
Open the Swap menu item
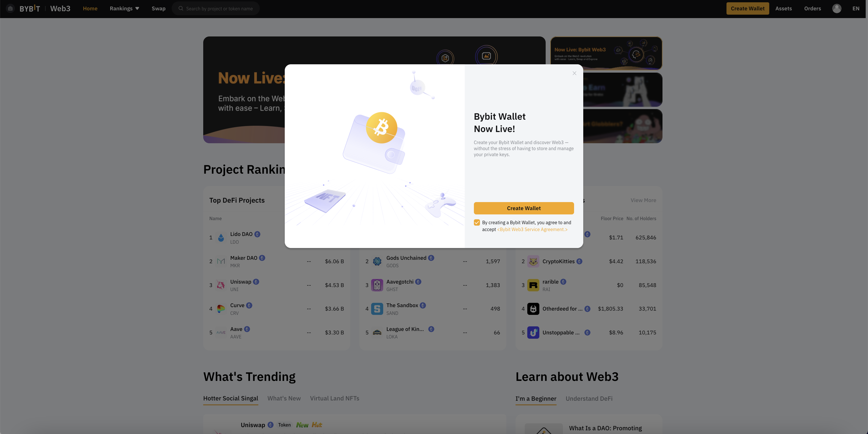pos(158,8)
